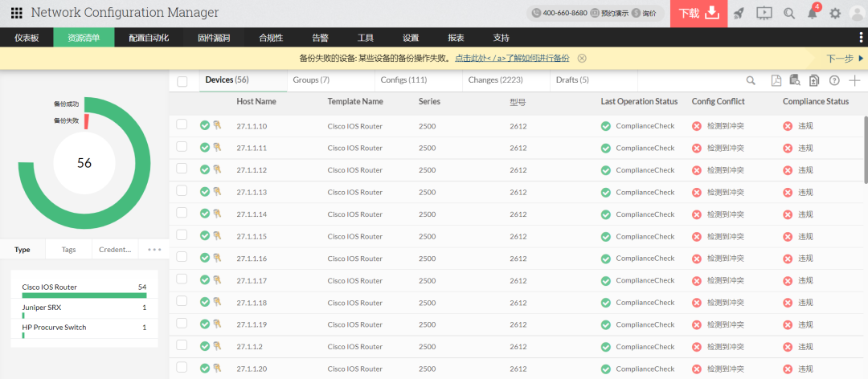Click the red violation icon in 27.1.1.2 row
This screenshot has width=868, height=379.
click(787, 347)
